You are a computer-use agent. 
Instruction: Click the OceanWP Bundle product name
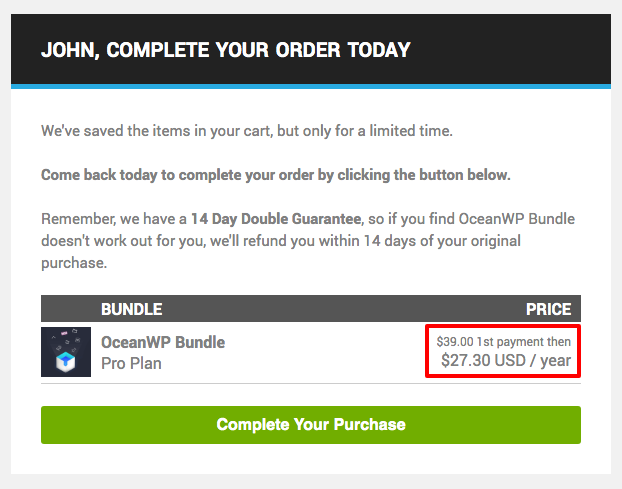[x=163, y=342]
